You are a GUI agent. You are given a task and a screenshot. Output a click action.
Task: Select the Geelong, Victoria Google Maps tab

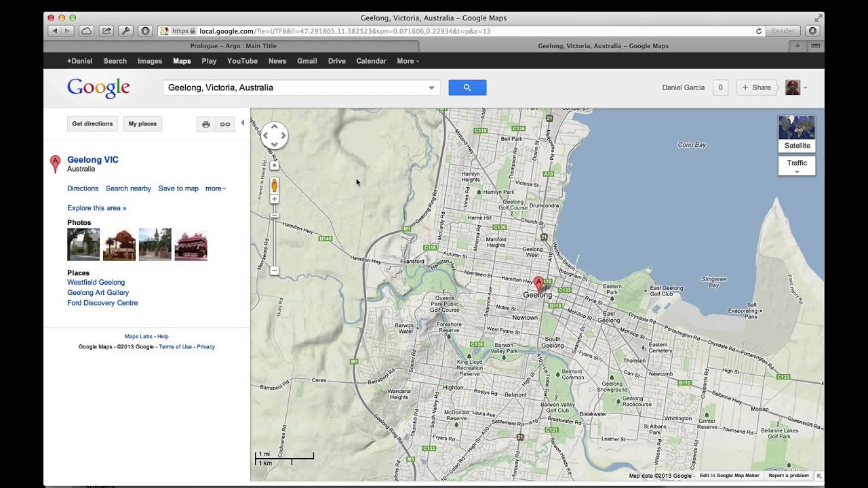(604, 46)
